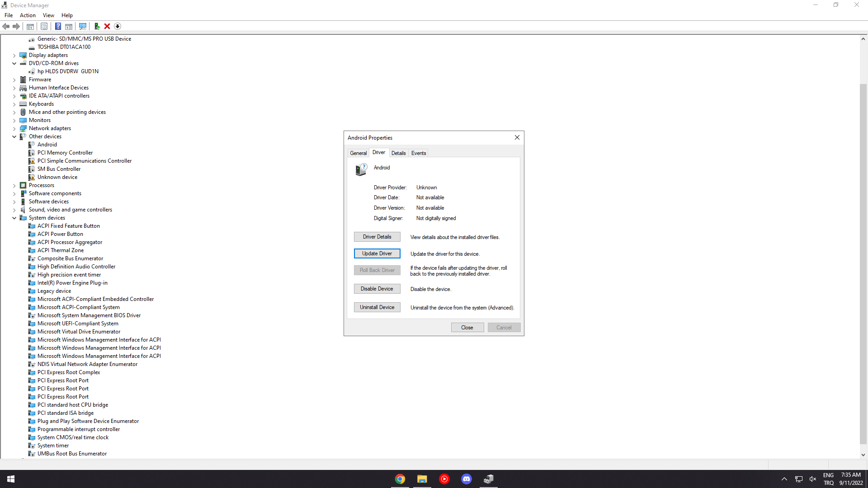Screen dimensions: 868x488
Task: Click the blue Help question mark toolbar icon
Action: tap(58, 26)
